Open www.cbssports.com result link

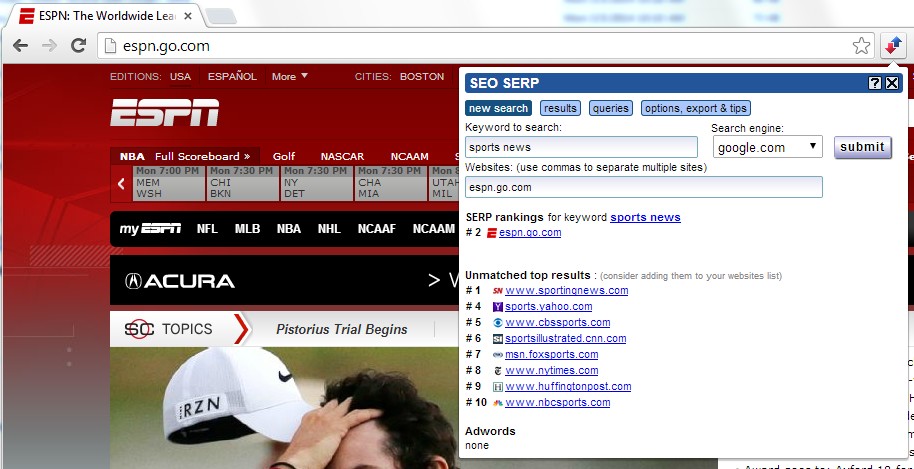click(x=558, y=322)
